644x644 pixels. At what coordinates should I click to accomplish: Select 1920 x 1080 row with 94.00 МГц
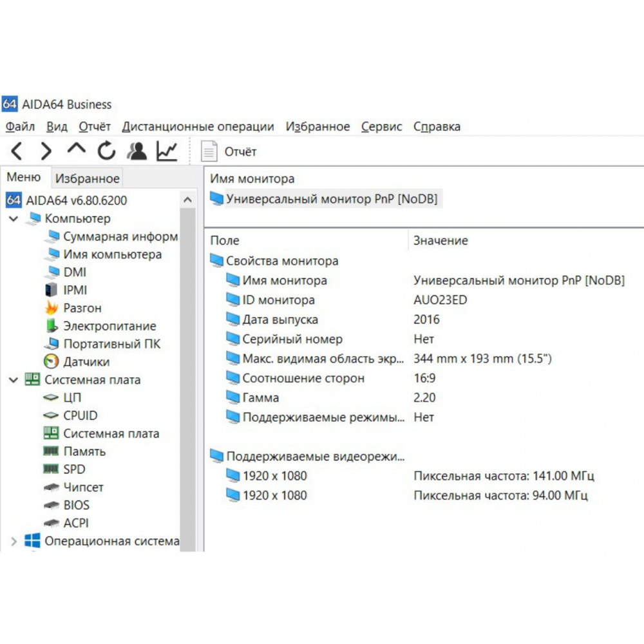pyautogui.click(x=408, y=495)
